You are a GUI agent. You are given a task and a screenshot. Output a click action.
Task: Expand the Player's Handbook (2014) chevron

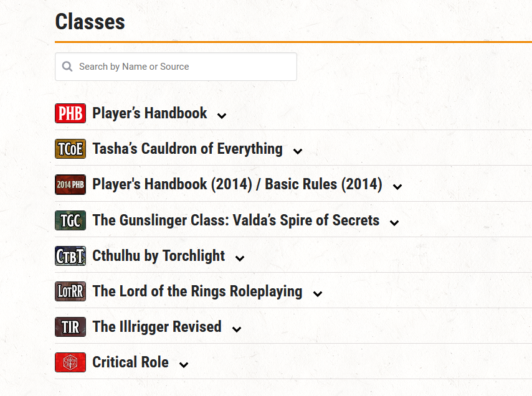pos(397,186)
